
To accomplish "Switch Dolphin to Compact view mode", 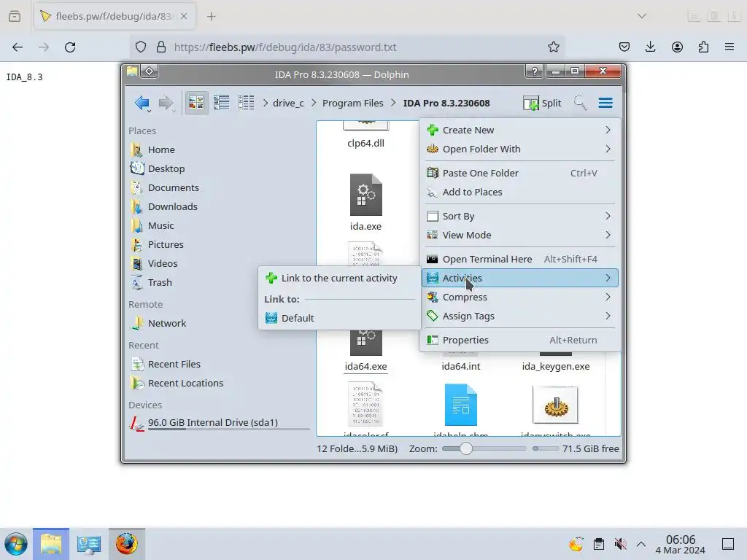I will (222, 103).
